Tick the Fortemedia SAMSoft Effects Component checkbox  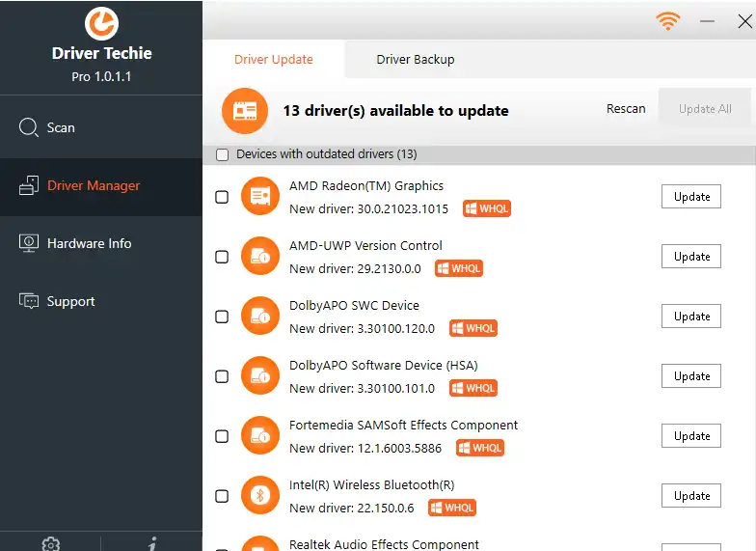coord(222,436)
